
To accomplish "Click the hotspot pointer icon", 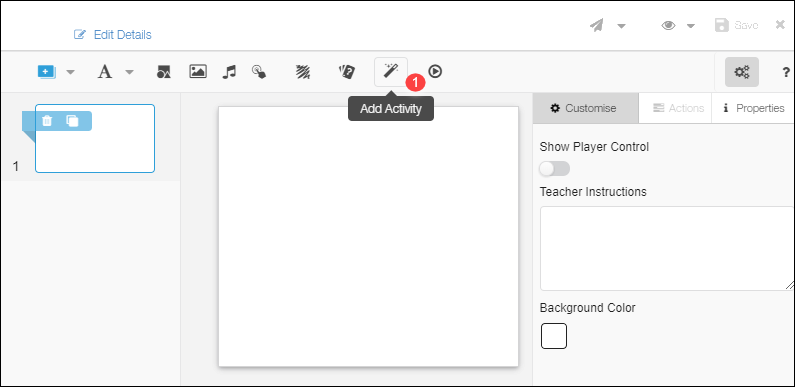I will [259, 72].
